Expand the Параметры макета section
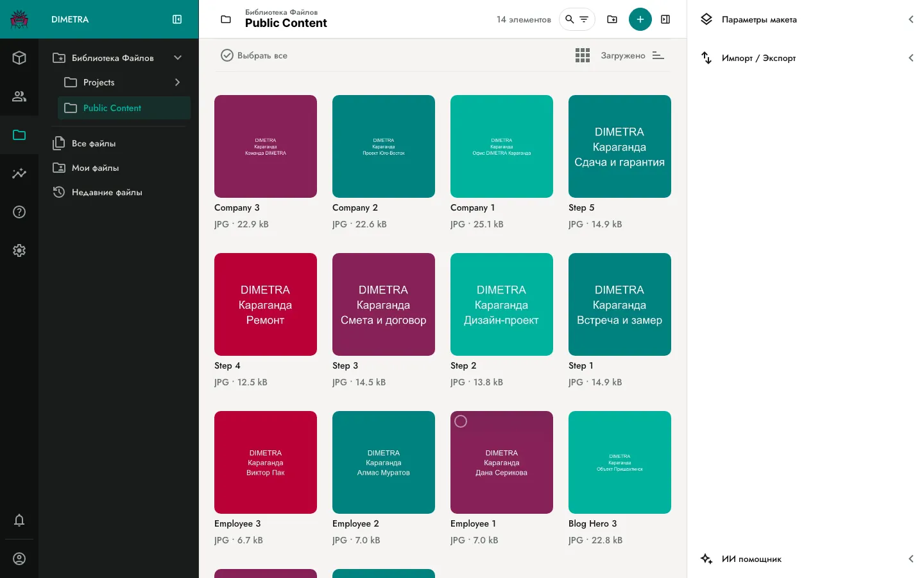Viewport: 924px width, 578px height. 911,19
